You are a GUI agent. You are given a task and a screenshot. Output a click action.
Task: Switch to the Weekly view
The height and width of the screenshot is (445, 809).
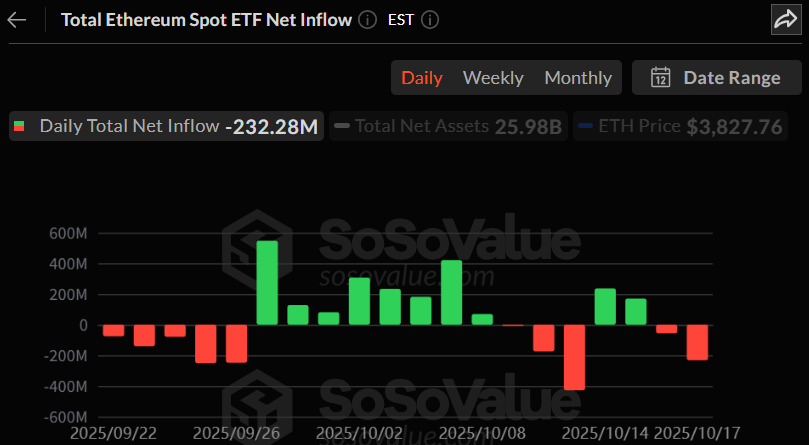click(x=493, y=77)
